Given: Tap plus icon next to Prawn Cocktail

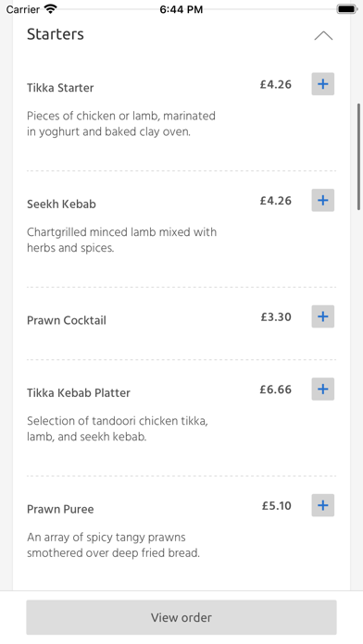Looking at the screenshot, I should [x=322, y=316].
